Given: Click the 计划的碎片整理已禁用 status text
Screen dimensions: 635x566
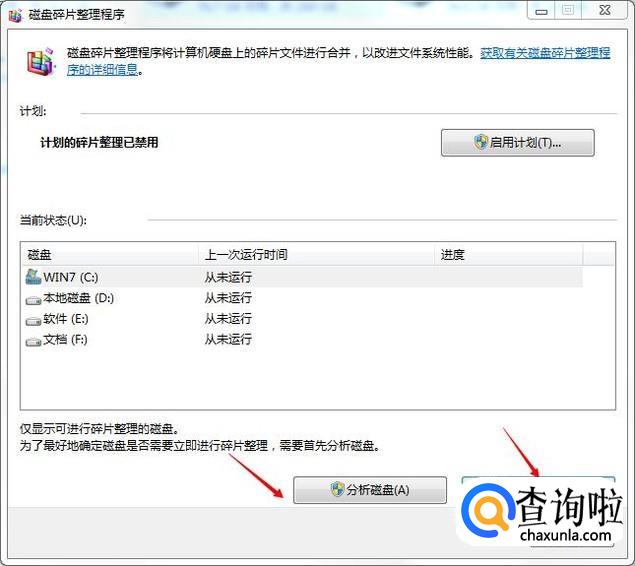Looking at the screenshot, I should coord(99,143).
